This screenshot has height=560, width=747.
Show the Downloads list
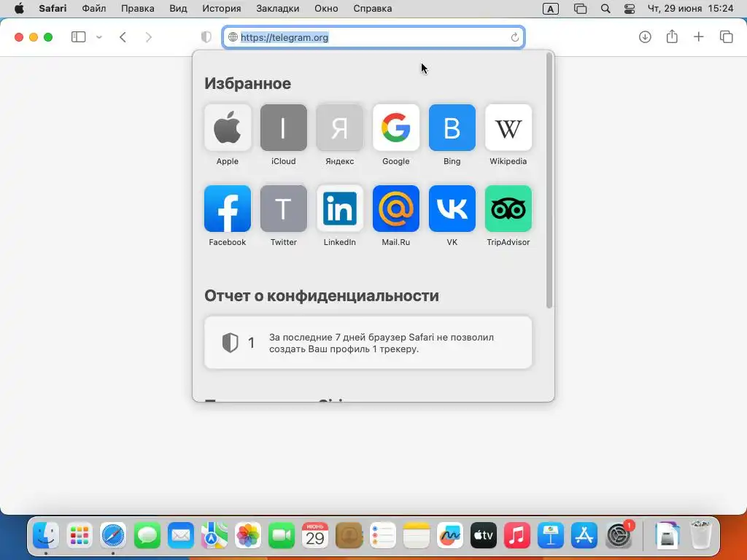pos(645,36)
